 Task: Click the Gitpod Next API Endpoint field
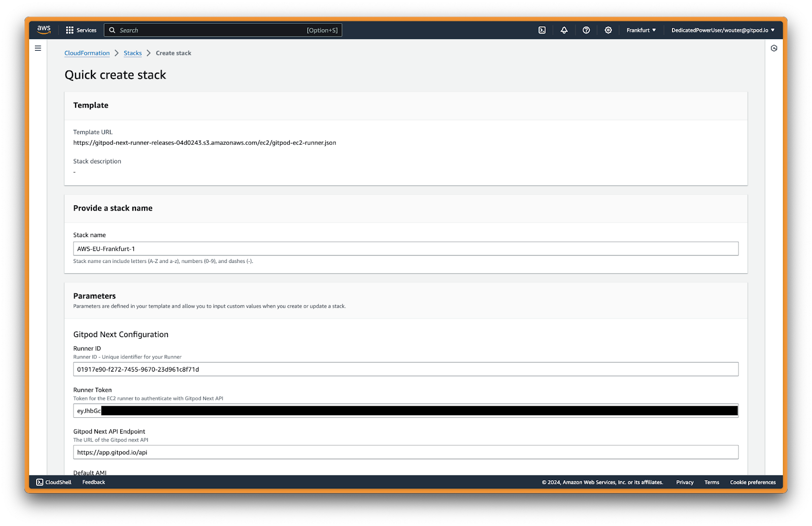click(405, 452)
